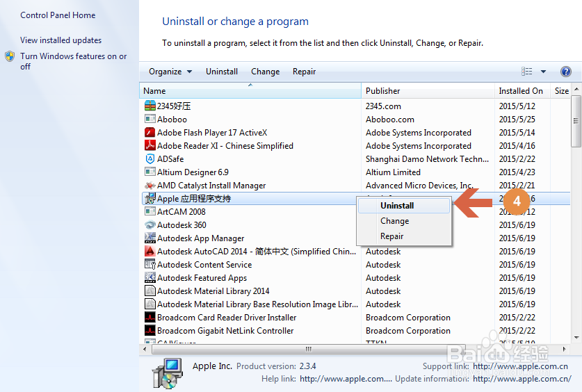Click the 2345好压 program icon
This screenshot has width=582, height=392.
[x=150, y=106]
